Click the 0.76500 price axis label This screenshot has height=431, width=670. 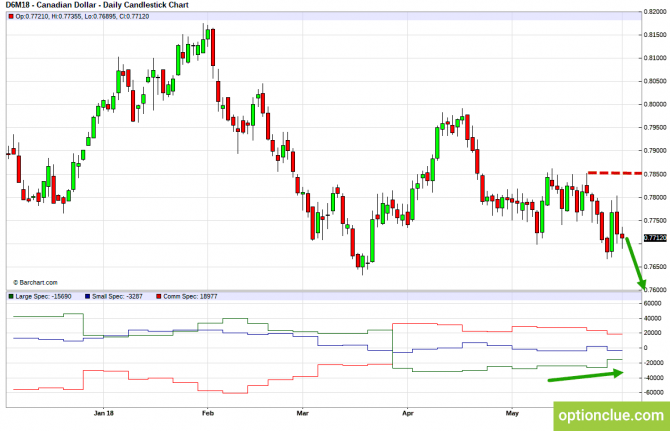655,267
